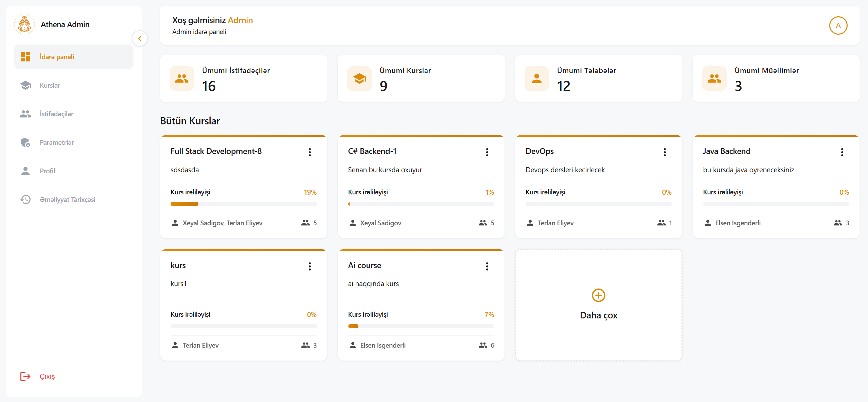Click the Çıxış logout icon
868x402 pixels.
click(25, 376)
